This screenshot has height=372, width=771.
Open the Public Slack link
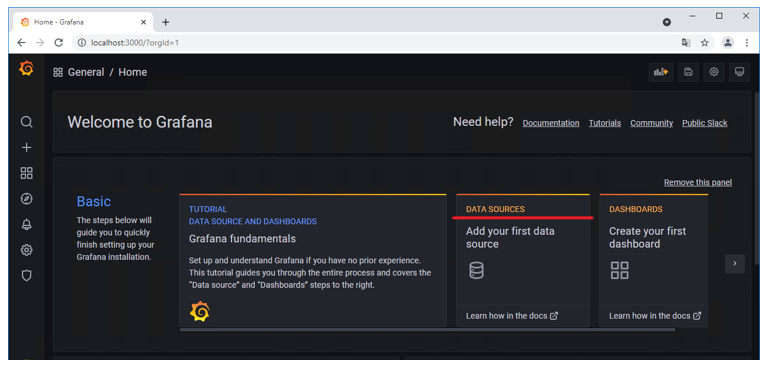click(705, 123)
